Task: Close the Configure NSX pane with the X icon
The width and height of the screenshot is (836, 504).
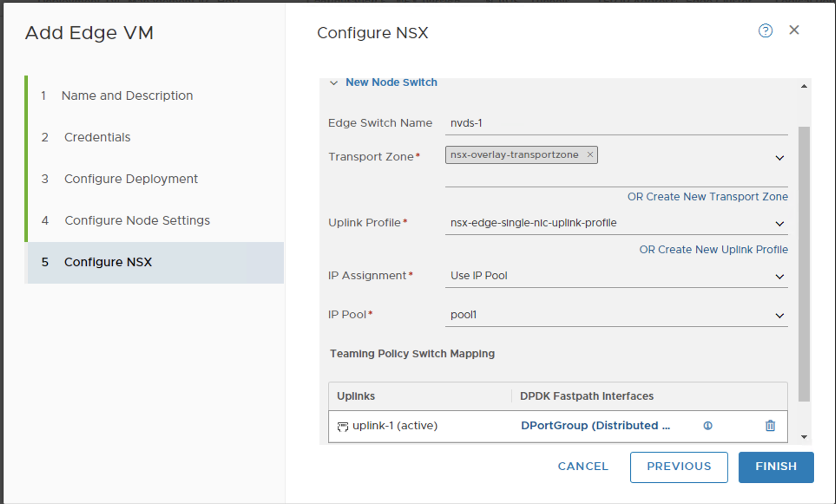Action: (795, 30)
